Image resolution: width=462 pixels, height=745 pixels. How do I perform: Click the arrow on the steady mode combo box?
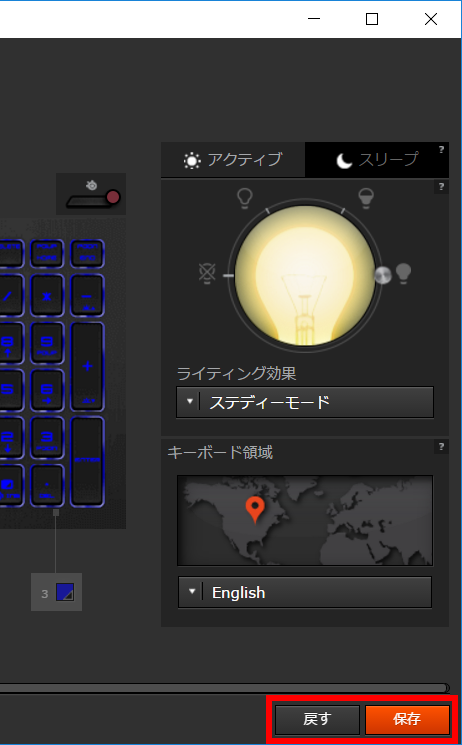click(x=190, y=401)
